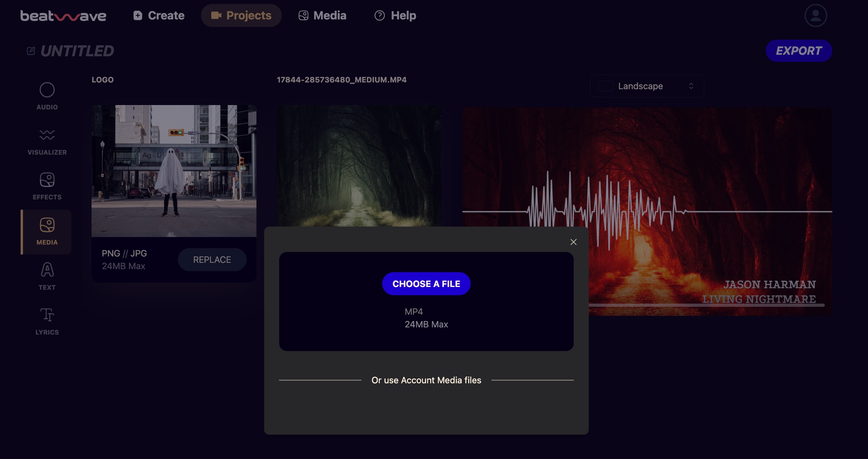Close the upload dialog with X
Image resolution: width=868 pixels, height=459 pixels.
point(573,242)
